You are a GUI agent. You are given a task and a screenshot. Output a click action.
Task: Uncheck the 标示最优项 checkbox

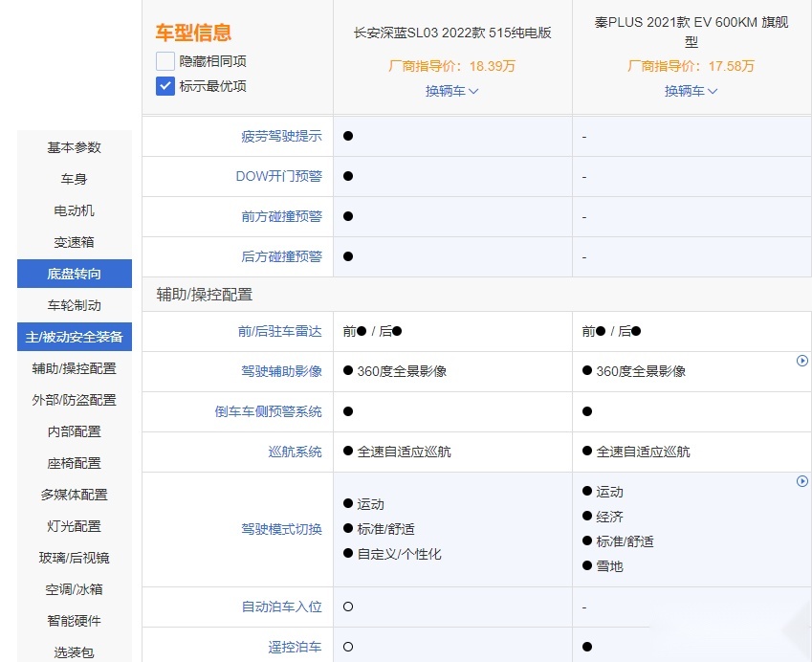[165, 86]
